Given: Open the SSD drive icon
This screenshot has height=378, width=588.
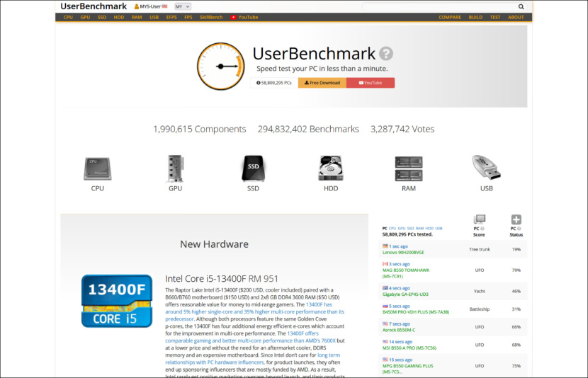Looking at the screenshot, I should [x=253, y=168].
